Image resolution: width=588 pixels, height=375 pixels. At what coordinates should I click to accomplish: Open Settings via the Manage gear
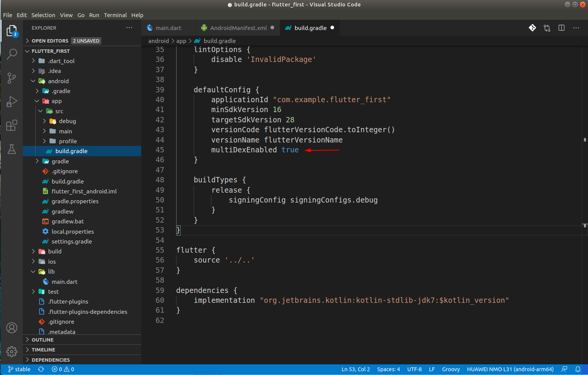point(12,351)
